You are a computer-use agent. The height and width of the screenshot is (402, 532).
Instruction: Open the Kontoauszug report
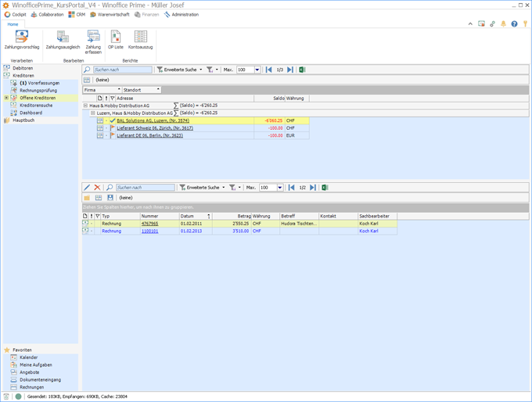[x=141, y=40]
